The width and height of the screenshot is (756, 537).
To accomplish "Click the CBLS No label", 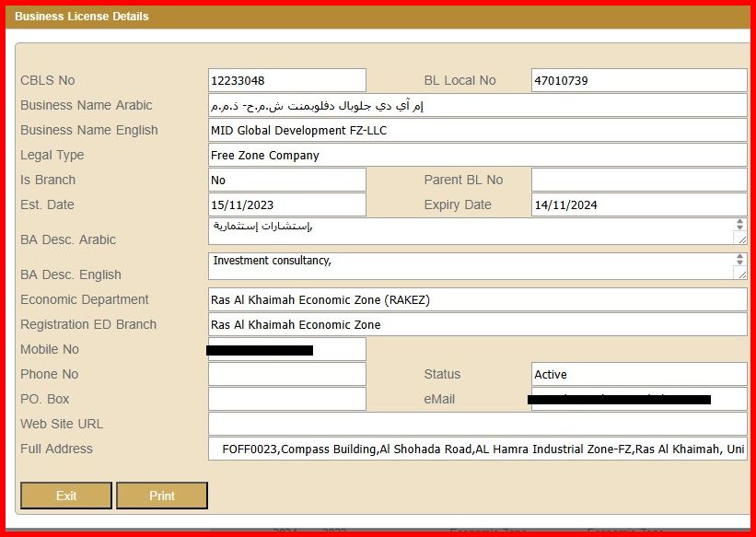I will coord(47,80).
